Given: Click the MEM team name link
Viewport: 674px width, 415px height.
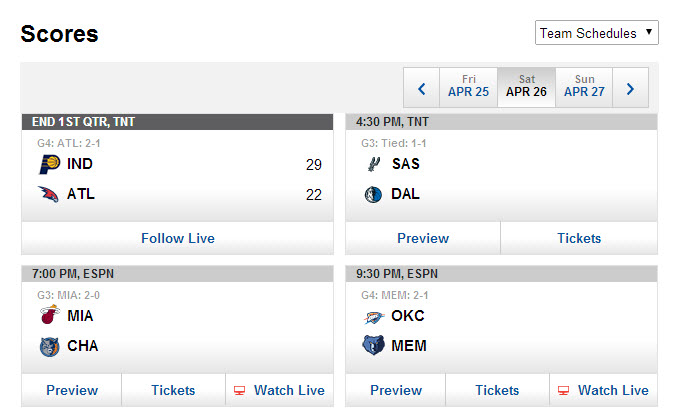Looking at the screenshot, I should pos(408,346).
